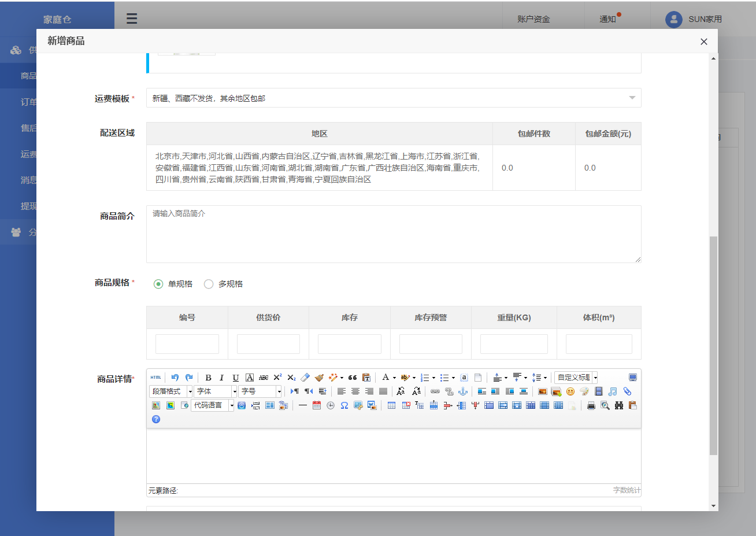Click 供货价 input field

point(268,344)
